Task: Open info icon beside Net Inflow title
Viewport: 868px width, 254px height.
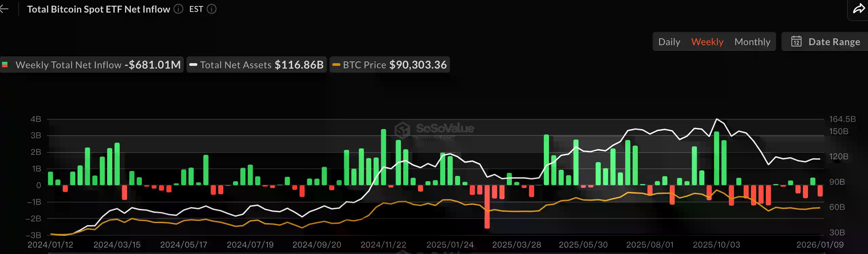Action: 178,9
